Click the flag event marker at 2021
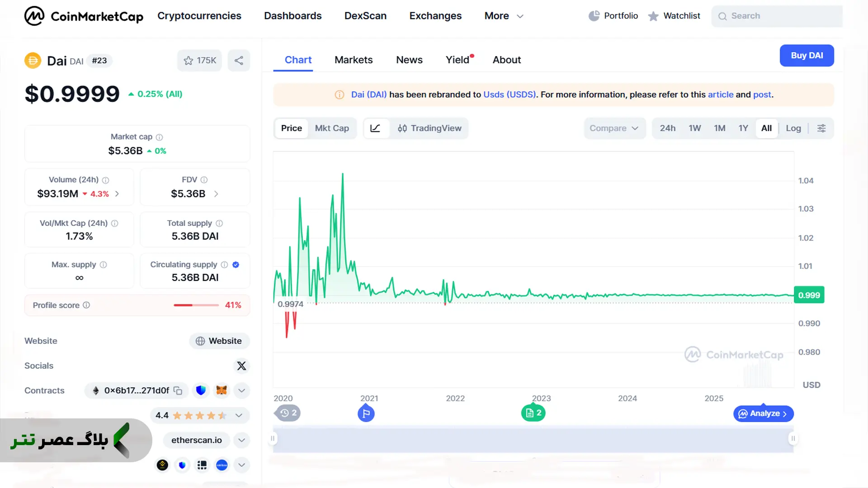The image size is (868, 488). pyautogui.click(x=366, y=413)
